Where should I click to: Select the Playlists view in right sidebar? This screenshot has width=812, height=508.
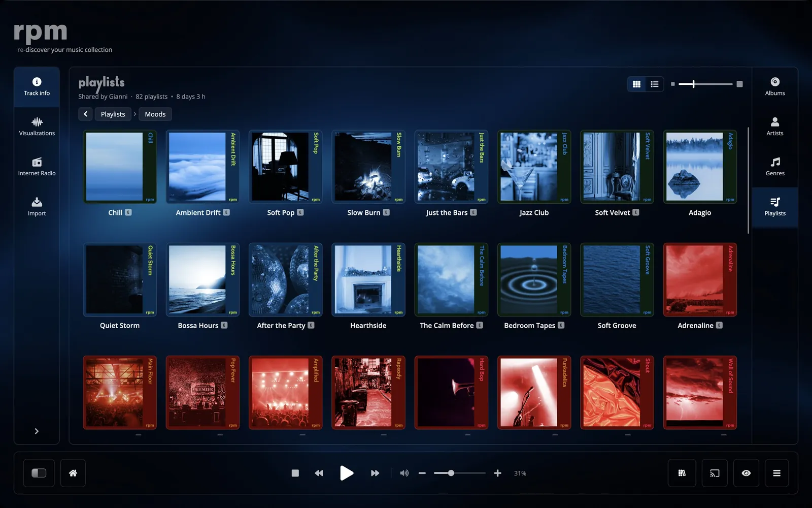pos(775,207)
